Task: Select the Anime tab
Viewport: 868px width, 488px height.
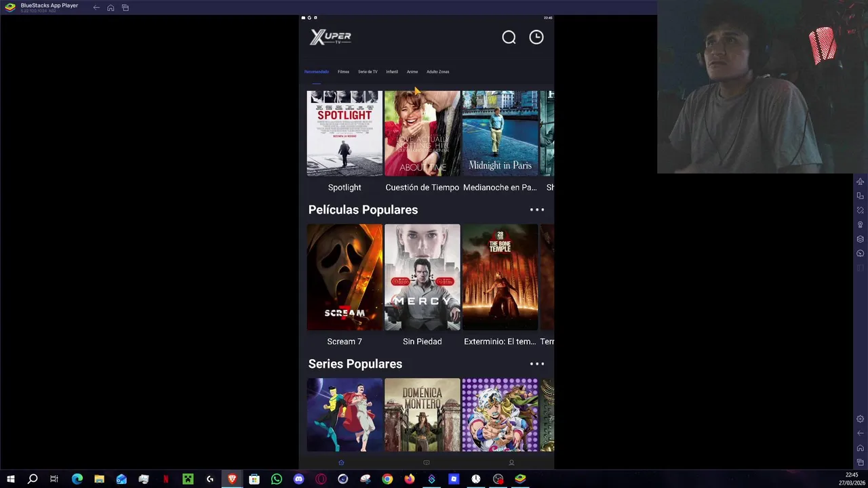Action: point(412,72)
